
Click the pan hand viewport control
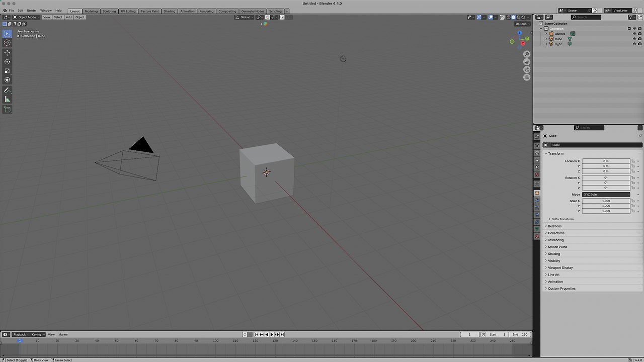(527, 62)
